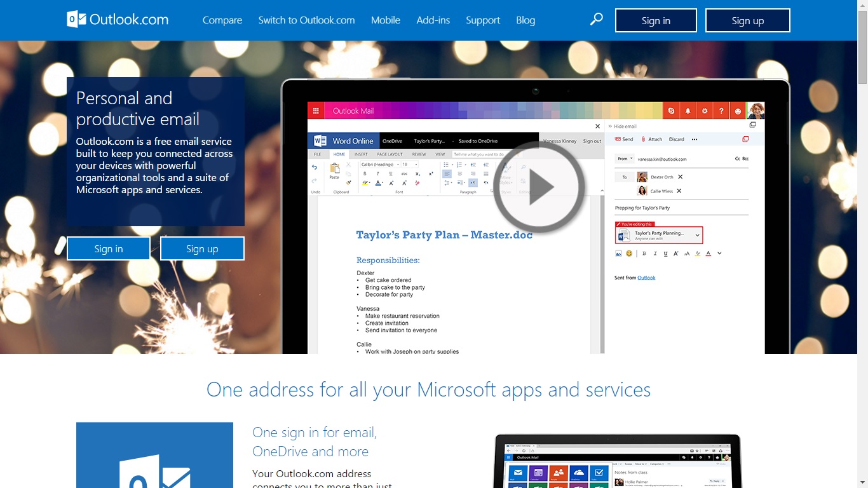
Task: Open the Skype icon in Outlook Mail
Action: coord(672,111)
